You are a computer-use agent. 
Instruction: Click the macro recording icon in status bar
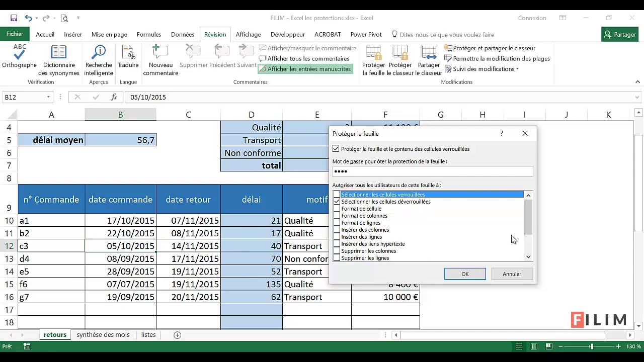(27, 346)
